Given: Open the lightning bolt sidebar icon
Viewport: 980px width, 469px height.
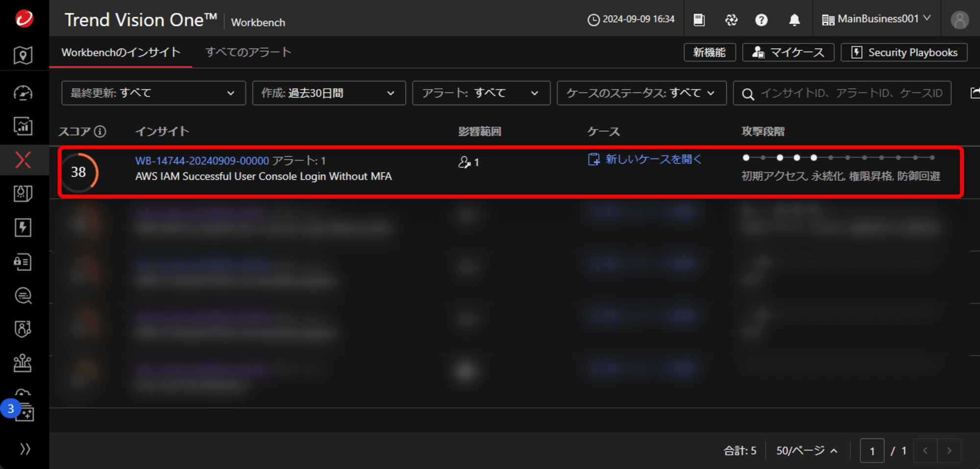Looking at the screenshot, I should click(x=23, y=228).
